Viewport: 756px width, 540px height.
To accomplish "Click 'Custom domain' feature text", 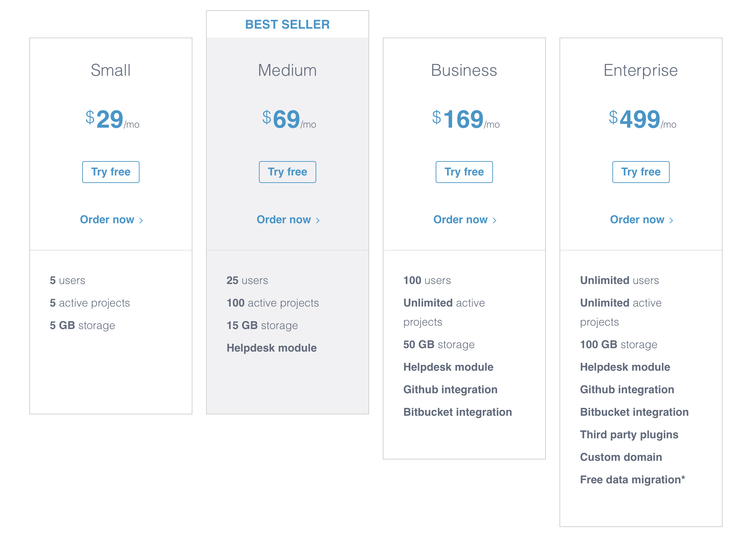I will tap(621, 457).
